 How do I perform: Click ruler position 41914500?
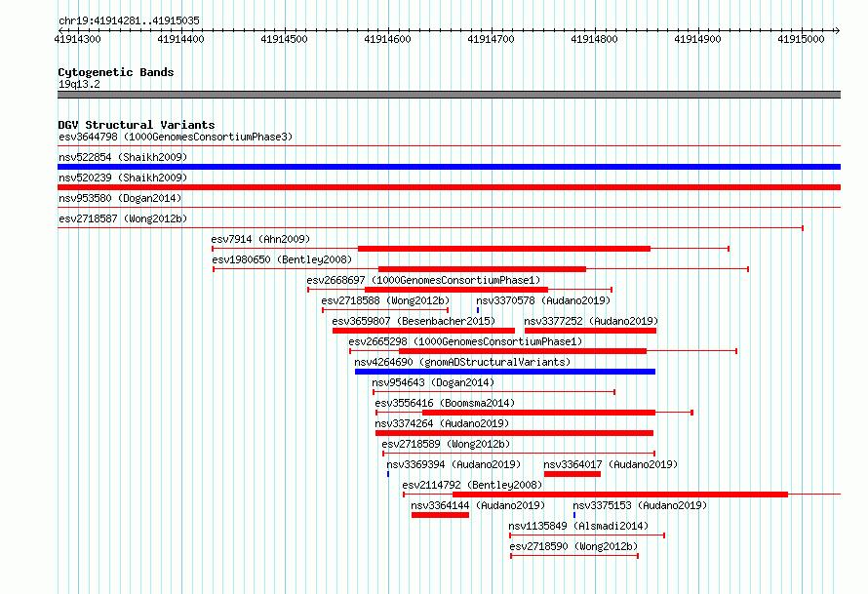[x=284, y=39]
